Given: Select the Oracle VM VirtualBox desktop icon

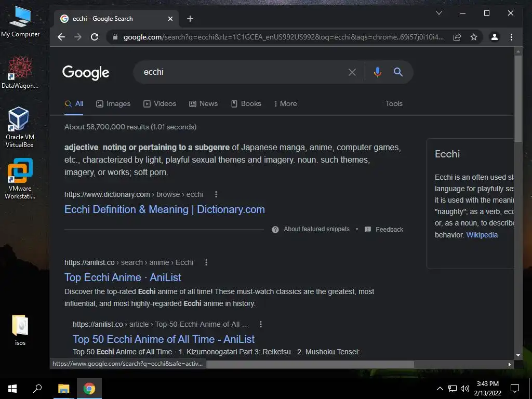Looking at the screenshot, I should (x=20, y=127).
